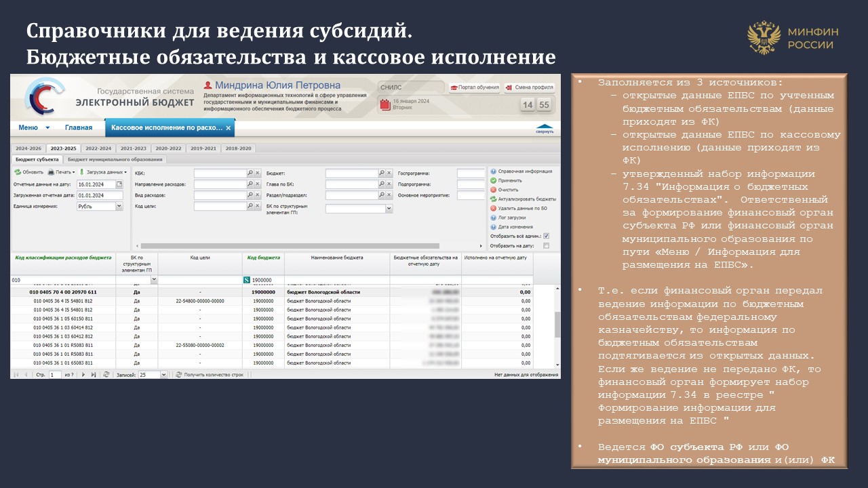Open the Записей per-page dropdown
Screen dimensions: 868x488
click(x=163, y=374)
